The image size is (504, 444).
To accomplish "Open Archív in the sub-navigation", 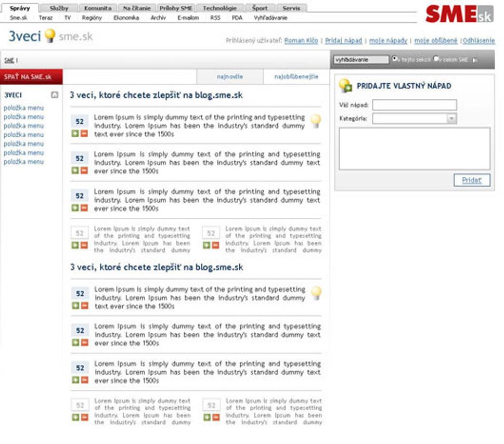I will pyautogui.click(x=158, y=18).
